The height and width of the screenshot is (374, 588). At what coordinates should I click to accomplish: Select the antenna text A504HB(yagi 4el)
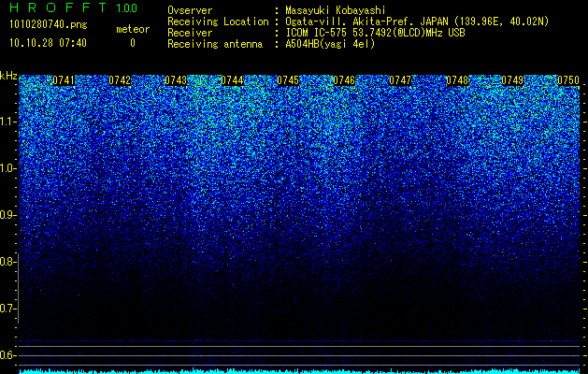330,44
